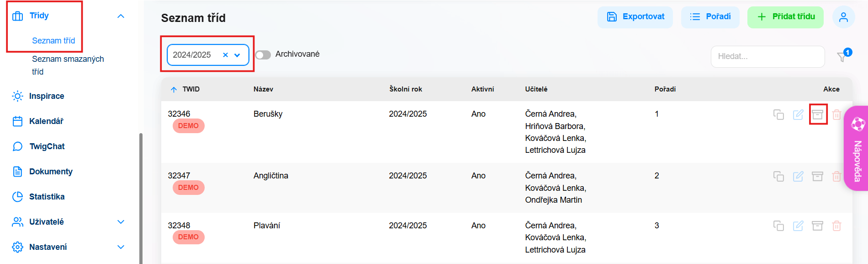Open the Nápověda help tab
The height and width of the screenshot is (264, 868).
(856, 148)
